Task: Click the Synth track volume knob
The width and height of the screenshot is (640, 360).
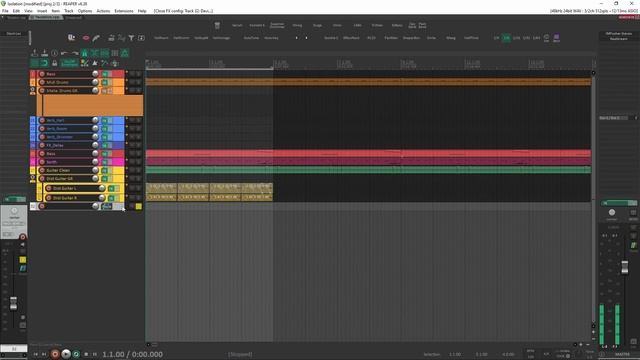Action: click(95, 162)
